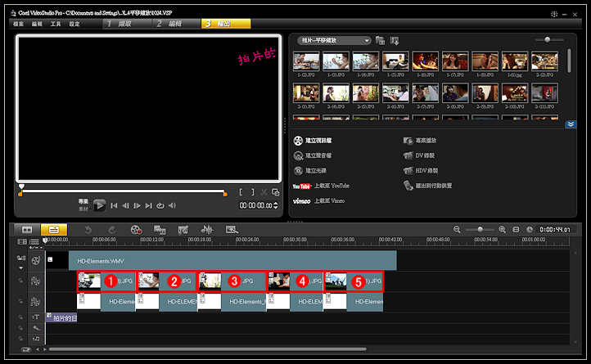Switch to step 2 編輯 tab
The height and width of the screenshot is (364, 591).
click(176, 24)
